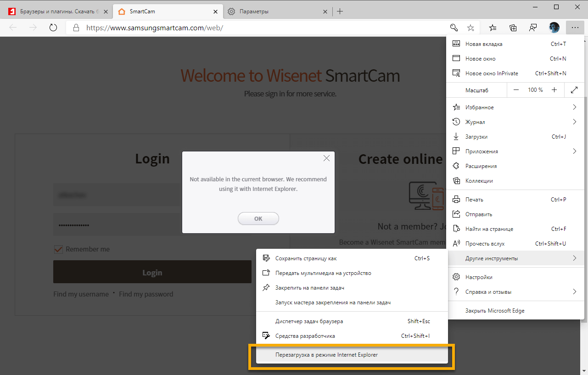This screenshot has height=375, width=588.
Task: Open Настройки from the menu
Action: click(515, 277)
